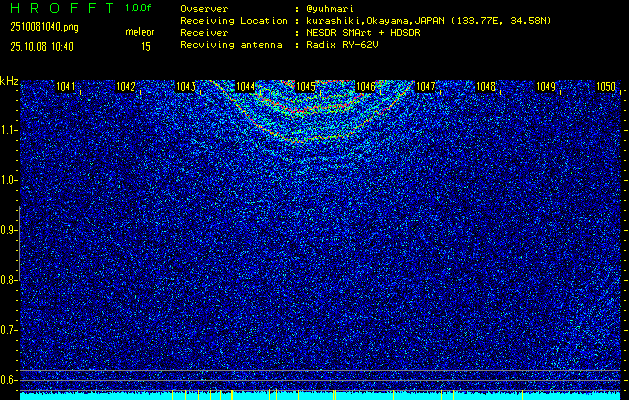Click the cyan signal strip at bottom

point(320,395)
